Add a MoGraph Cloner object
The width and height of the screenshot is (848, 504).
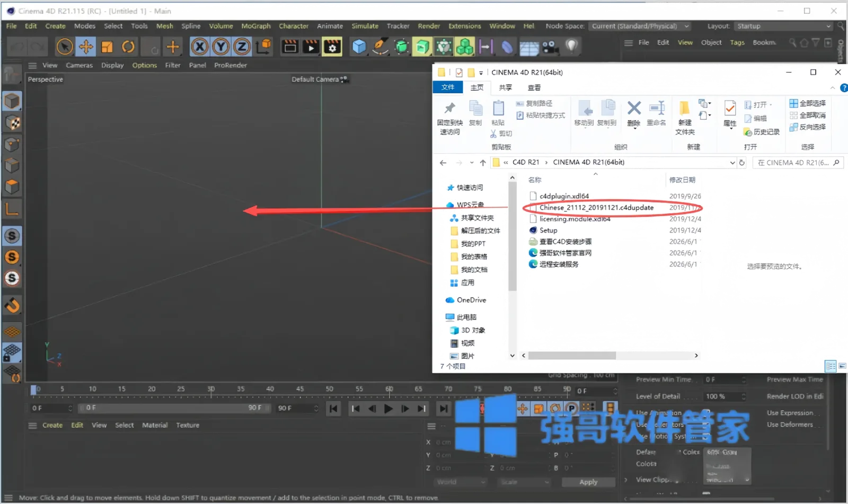coord(444,47)
